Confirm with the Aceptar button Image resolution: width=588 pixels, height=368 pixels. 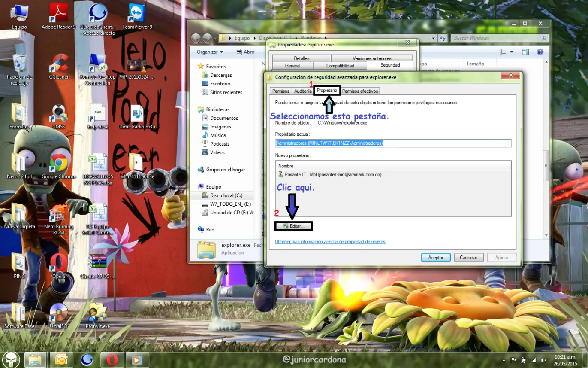click(x=436, y=258)
